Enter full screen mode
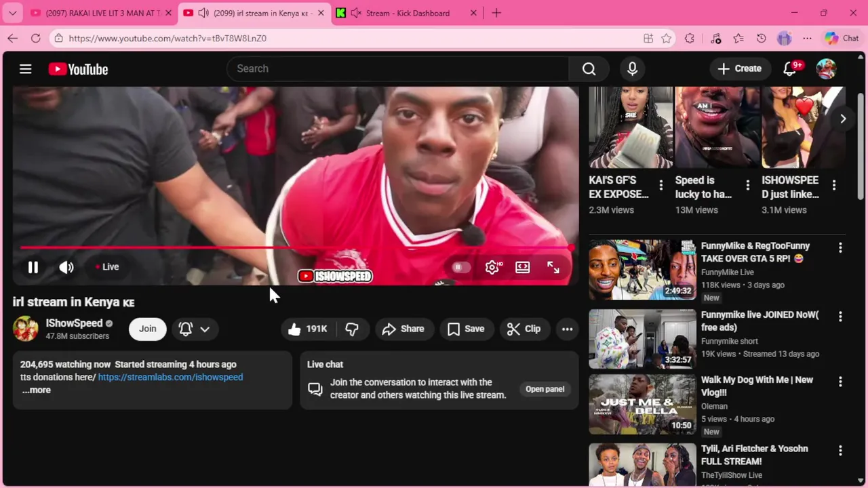The image size is (868, 488). (x=553, y=267)
